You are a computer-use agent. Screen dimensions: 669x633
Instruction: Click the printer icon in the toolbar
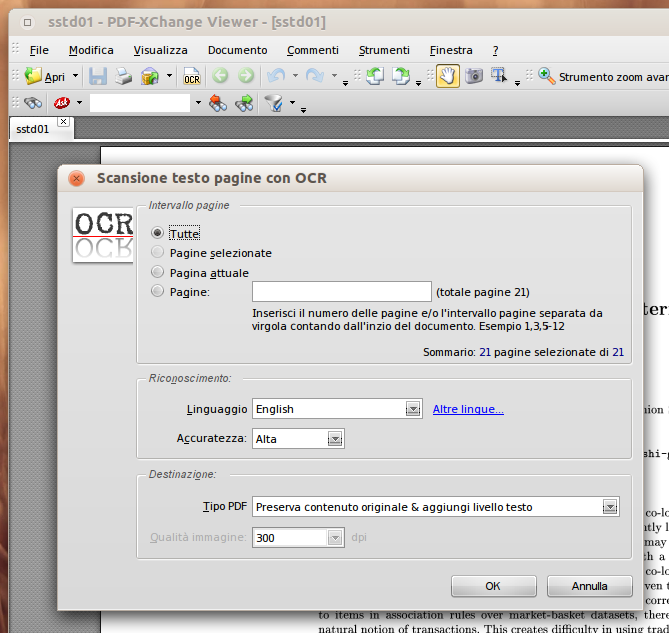[x=123, y=76]
